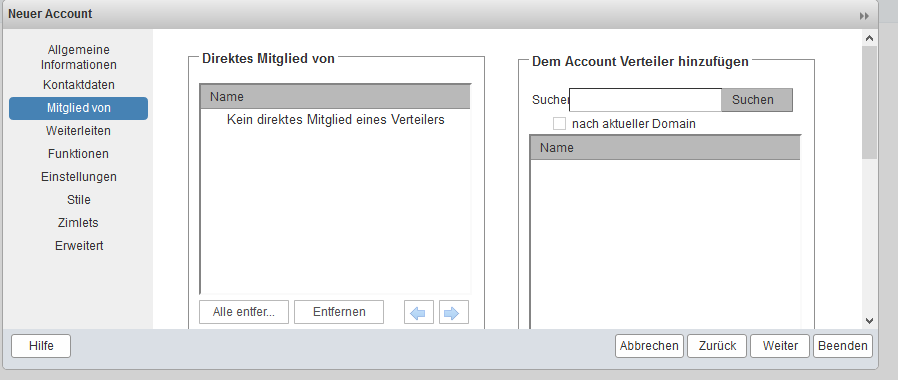898x380 pixels.
Task: Focus the Suchen search input field
Action: tap(645, 100)
